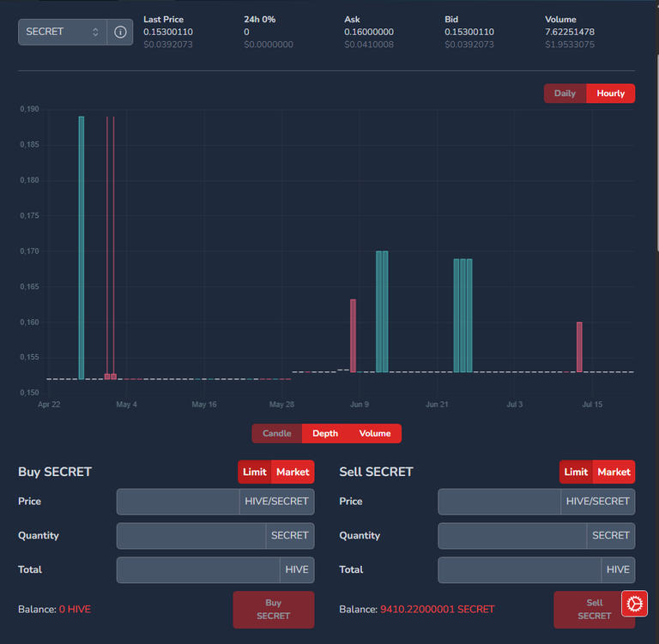Click the Volume value 7.62251478

click(570, 32)
